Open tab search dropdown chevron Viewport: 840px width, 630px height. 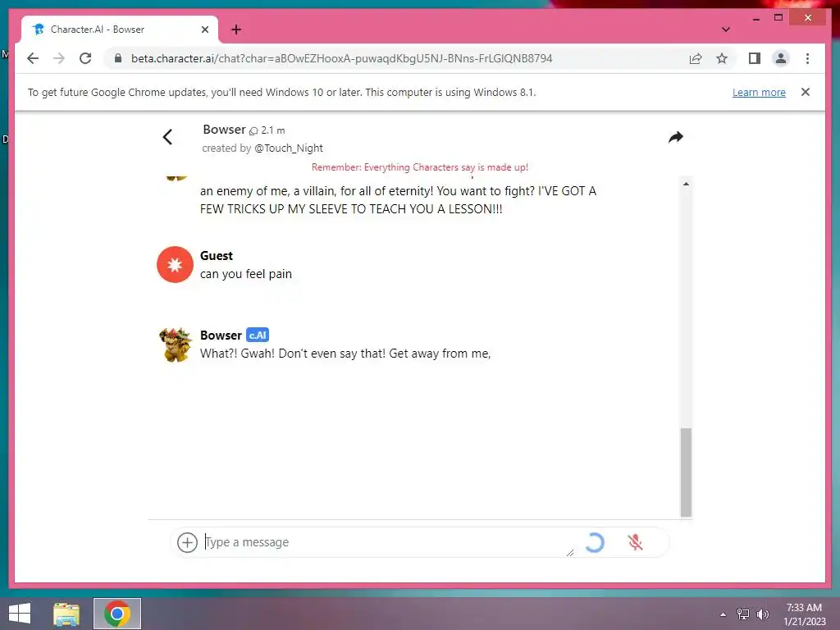point(725,30)
